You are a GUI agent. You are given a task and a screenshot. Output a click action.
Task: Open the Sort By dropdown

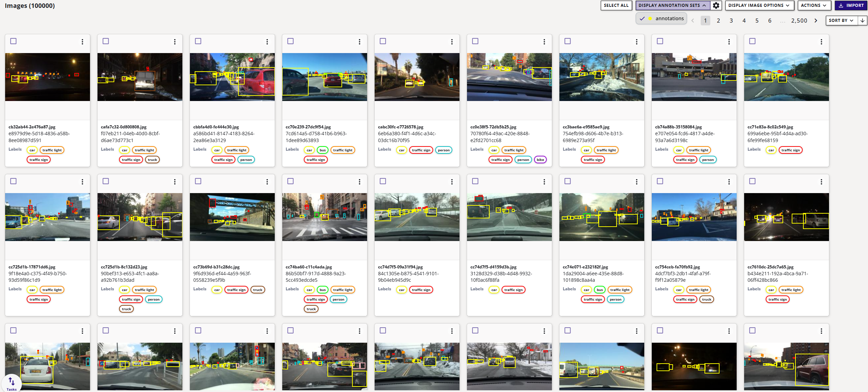tap(841, 20)
